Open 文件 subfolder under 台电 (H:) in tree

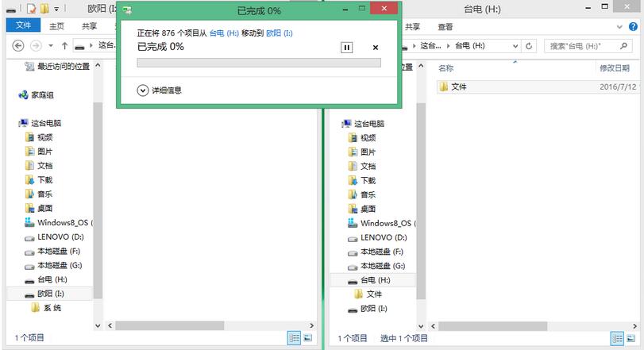pyautogui.click(x=368, y=294)
